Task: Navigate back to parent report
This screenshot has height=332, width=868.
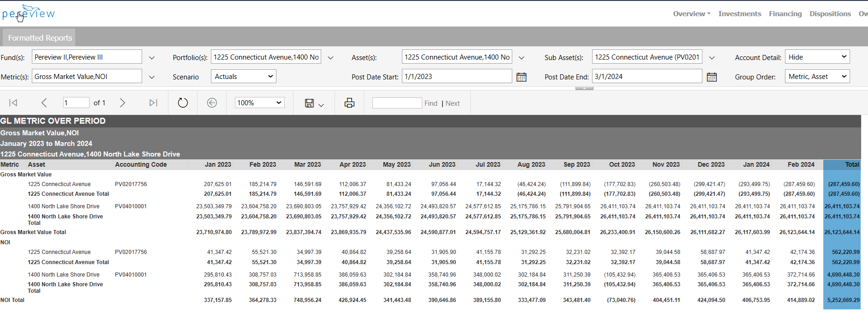Action: (x=212, y=103)
